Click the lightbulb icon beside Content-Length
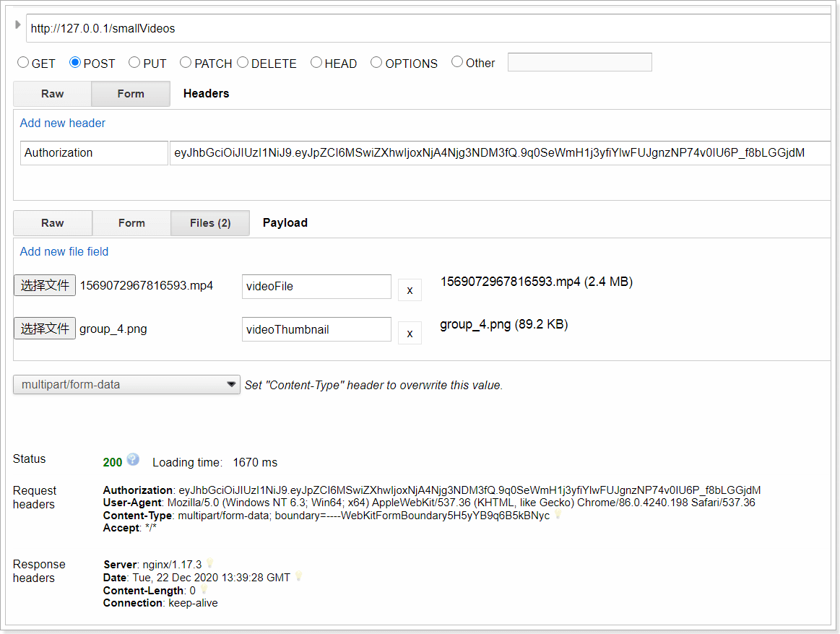 pyautogui.click(x=204, y=590)
